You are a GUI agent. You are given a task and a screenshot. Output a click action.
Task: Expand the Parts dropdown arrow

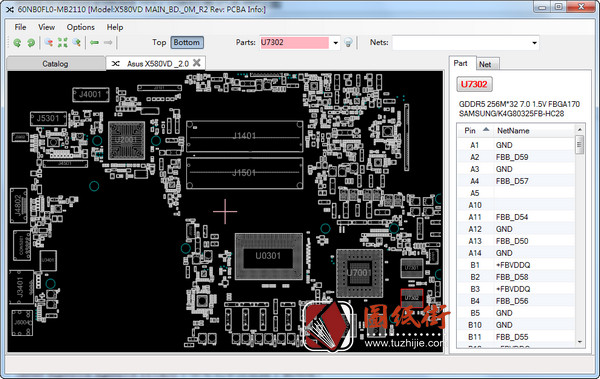(x=335, y=43)
